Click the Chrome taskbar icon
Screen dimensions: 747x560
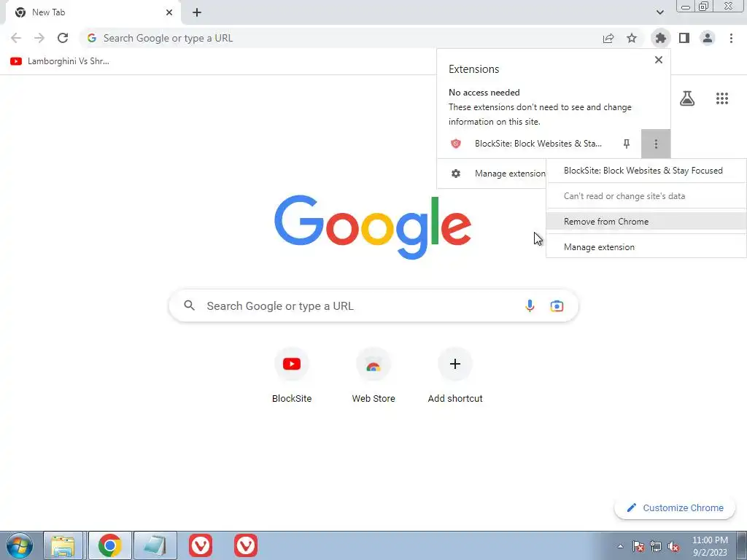pos(109,545)
